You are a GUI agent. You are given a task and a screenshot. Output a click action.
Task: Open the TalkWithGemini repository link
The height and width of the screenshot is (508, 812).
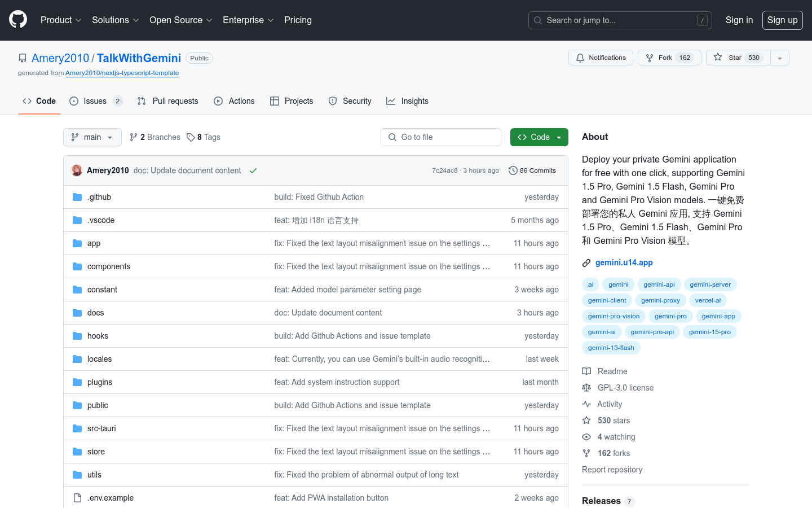point(139,58)
